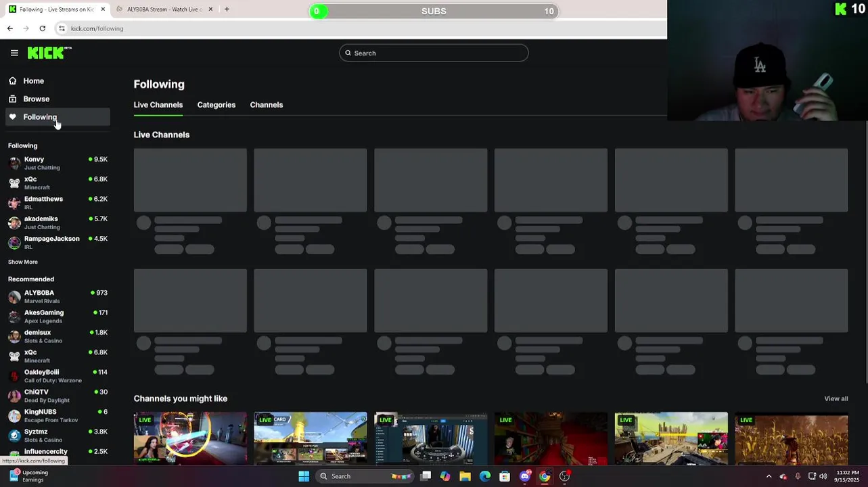Viewport: 868px width, 487px height.
Task: Open the last cornfield stream thumbnail
Action: pyautogui.click(x=792, y=438)
